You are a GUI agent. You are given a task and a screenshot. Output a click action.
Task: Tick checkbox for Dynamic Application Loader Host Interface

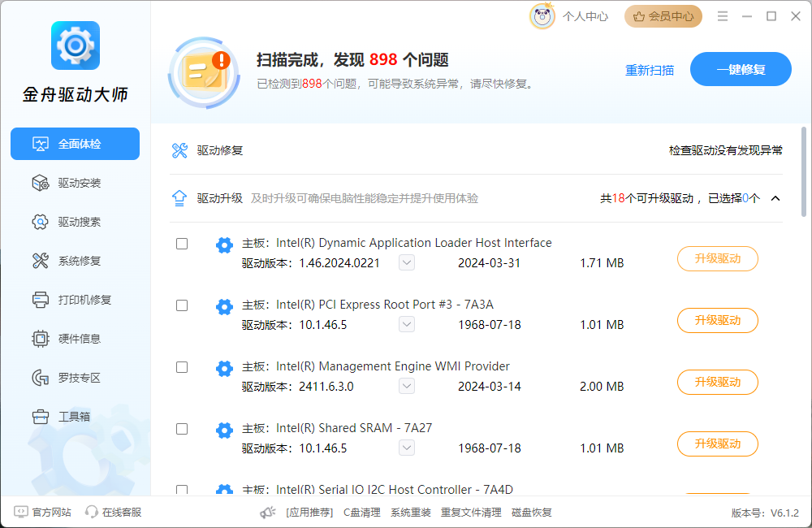[x=182, y=244]
